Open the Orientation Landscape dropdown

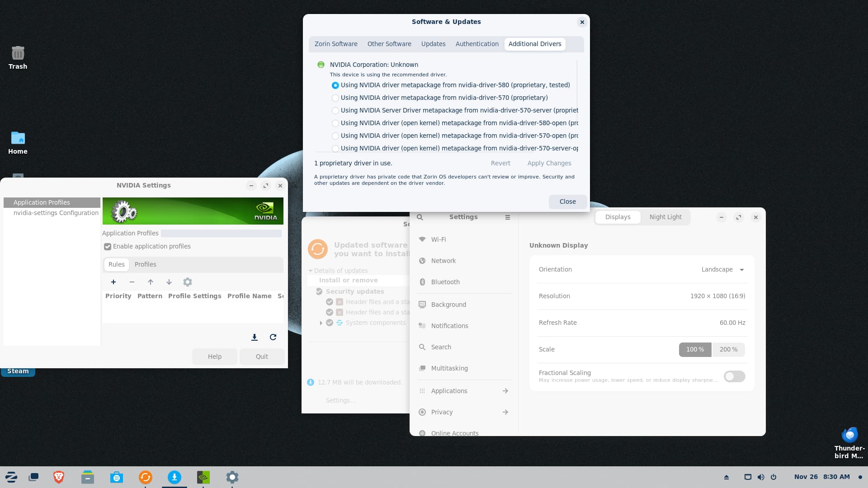click(x=722, y=270)
